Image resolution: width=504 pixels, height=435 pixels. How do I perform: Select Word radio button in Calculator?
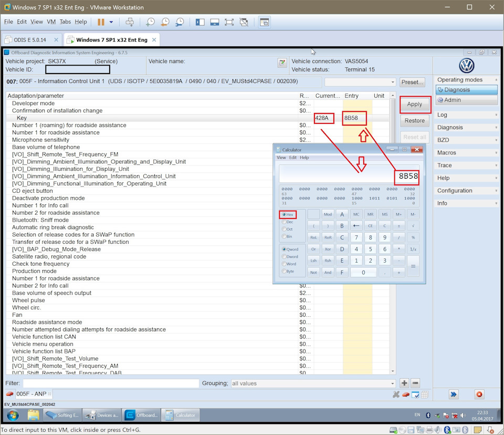(x=284, y=264)
